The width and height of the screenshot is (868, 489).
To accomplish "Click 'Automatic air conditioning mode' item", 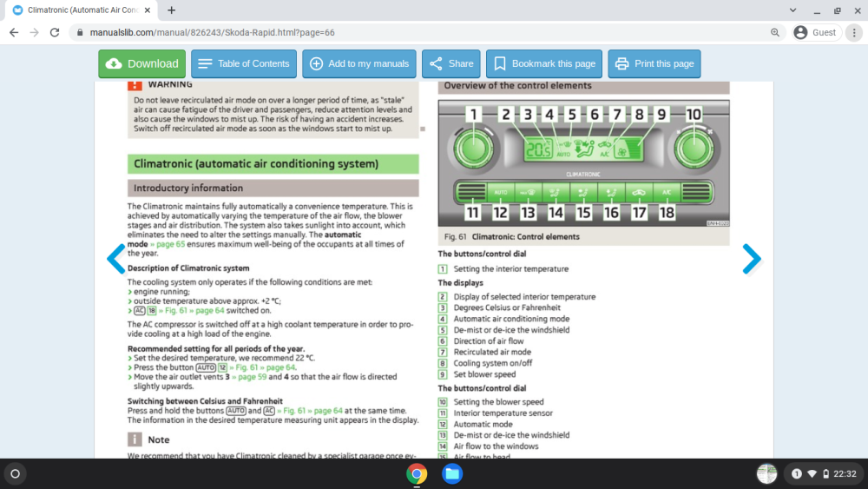I will (x=511, y=319).
